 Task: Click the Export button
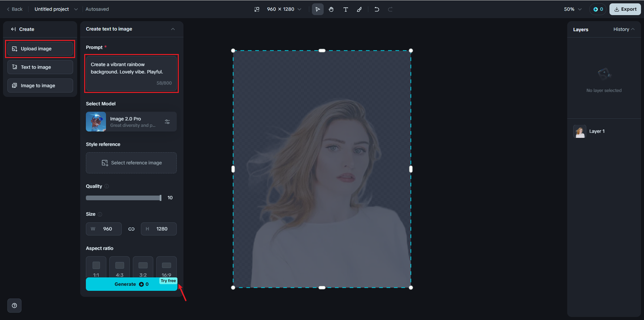[625, 9]
